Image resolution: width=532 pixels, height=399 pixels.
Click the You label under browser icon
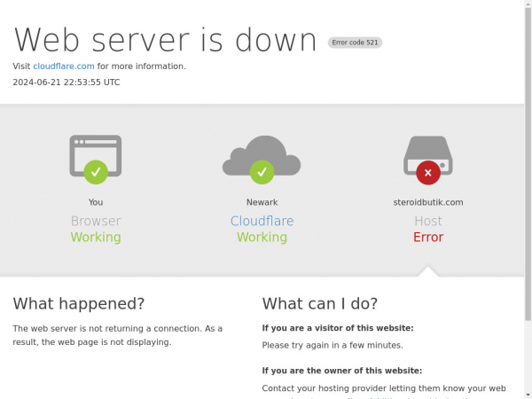[96, 202]
